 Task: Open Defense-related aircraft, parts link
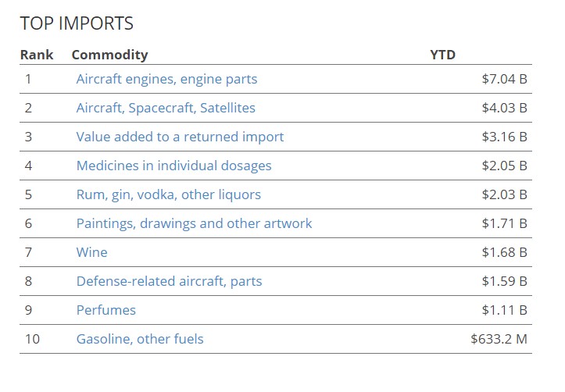(x=169, y=281)
